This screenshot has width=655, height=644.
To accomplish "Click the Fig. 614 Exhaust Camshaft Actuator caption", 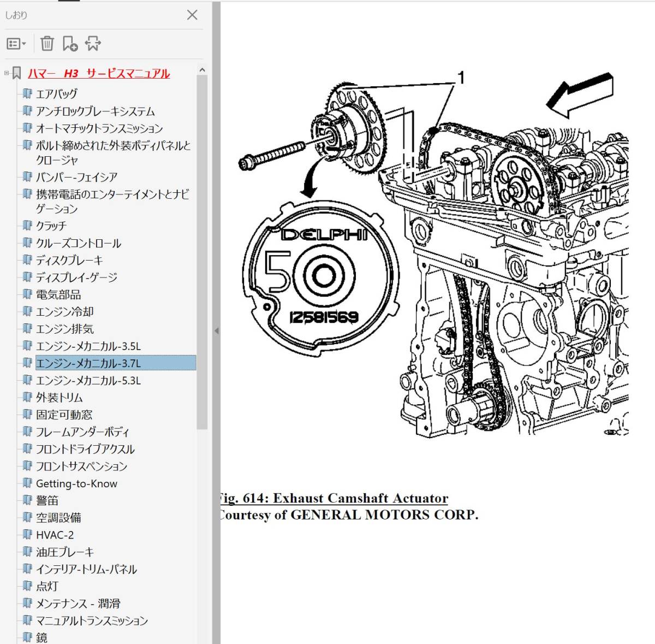I will point(333,498).
